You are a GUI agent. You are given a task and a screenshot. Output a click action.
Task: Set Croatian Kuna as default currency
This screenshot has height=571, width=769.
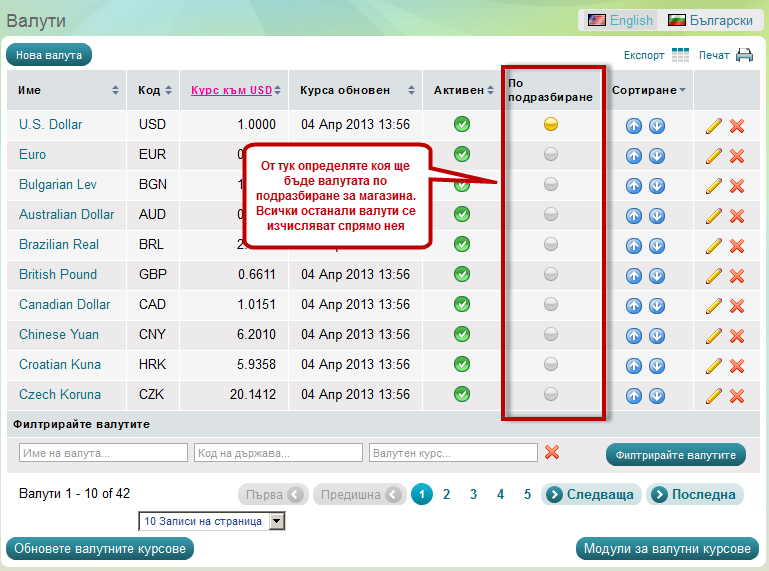551,364
